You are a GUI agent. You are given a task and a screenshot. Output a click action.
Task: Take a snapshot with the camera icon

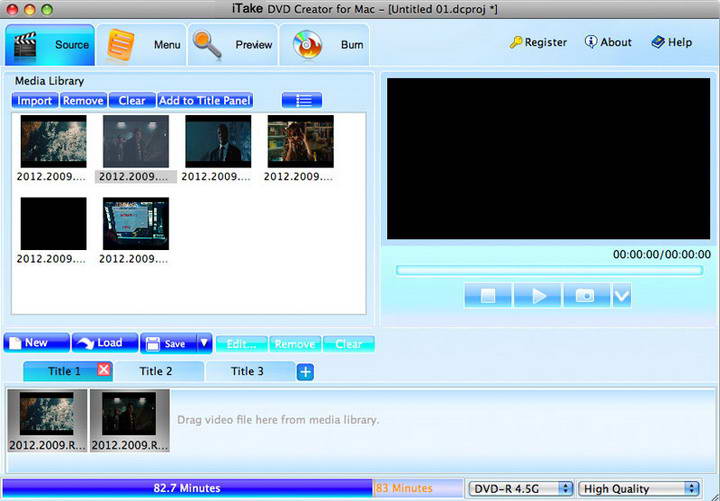tap(586, 295)
